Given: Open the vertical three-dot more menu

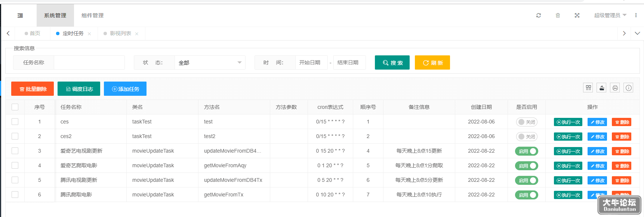Looking at the screenshot, I should point(636,15).
